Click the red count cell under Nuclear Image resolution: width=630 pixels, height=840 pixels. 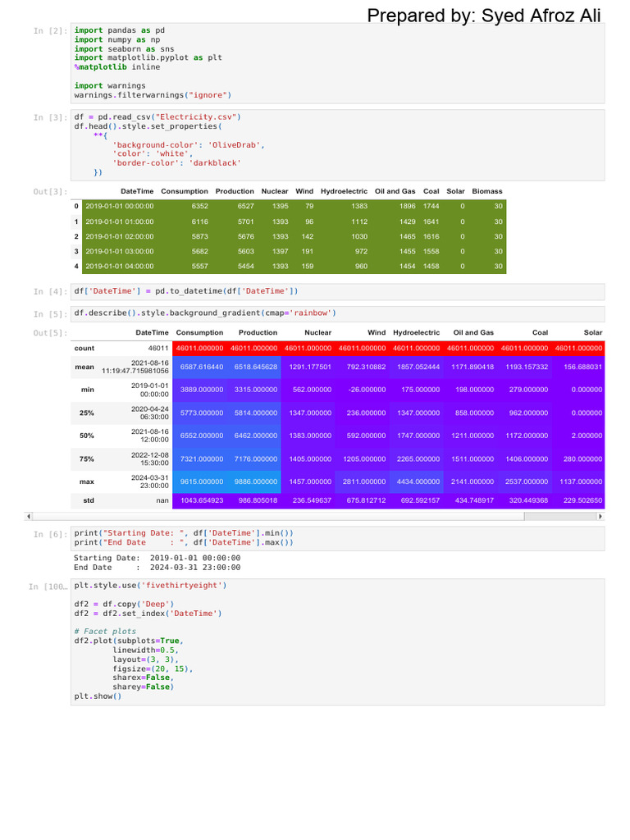(x=308, y=349)
